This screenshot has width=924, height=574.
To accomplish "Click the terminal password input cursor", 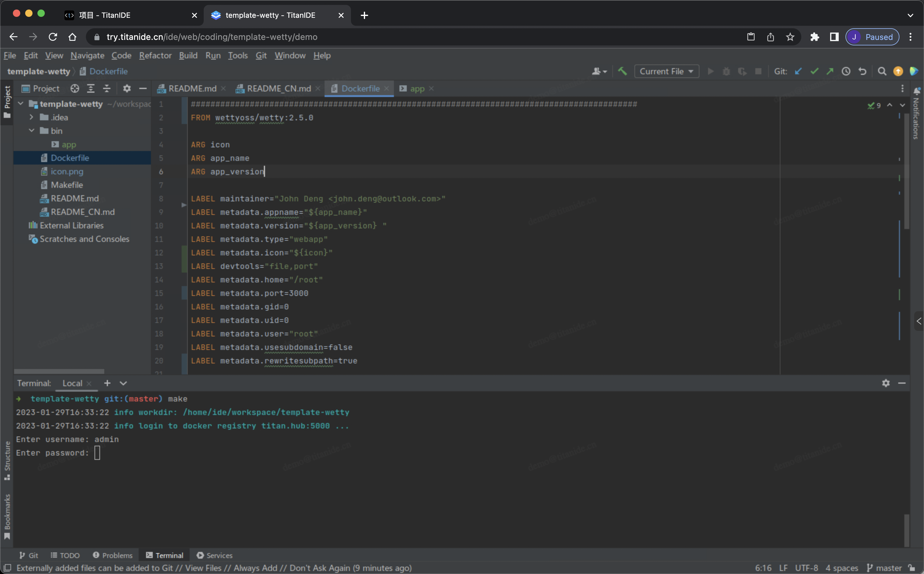I will [97, 452].
